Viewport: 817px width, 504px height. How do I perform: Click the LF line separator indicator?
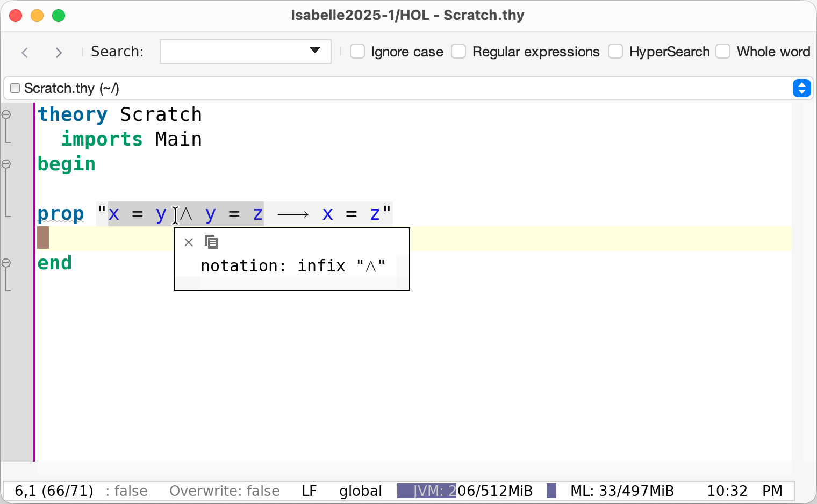[x=309, y=491]
